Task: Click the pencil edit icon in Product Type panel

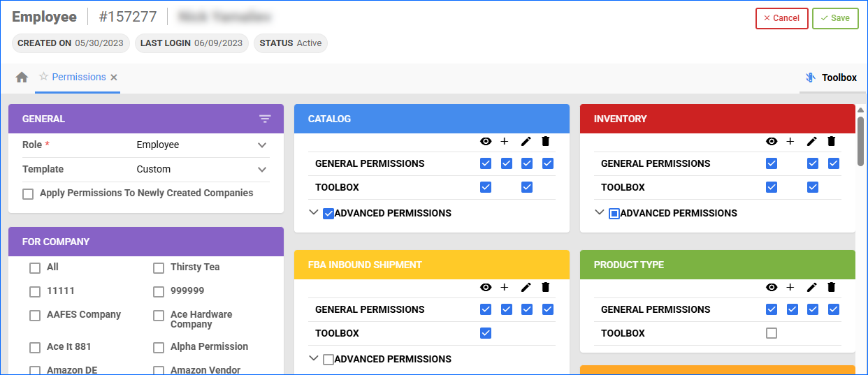Action: (x=811, y=287)
